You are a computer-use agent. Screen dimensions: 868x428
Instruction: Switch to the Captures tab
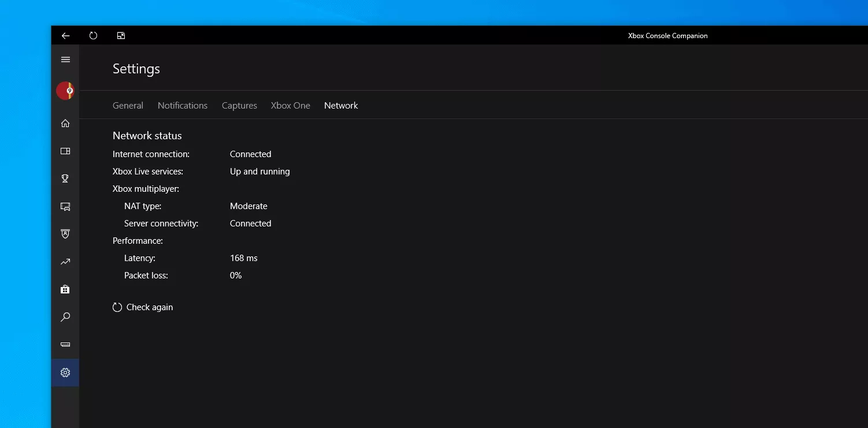(x=239, y=106)
